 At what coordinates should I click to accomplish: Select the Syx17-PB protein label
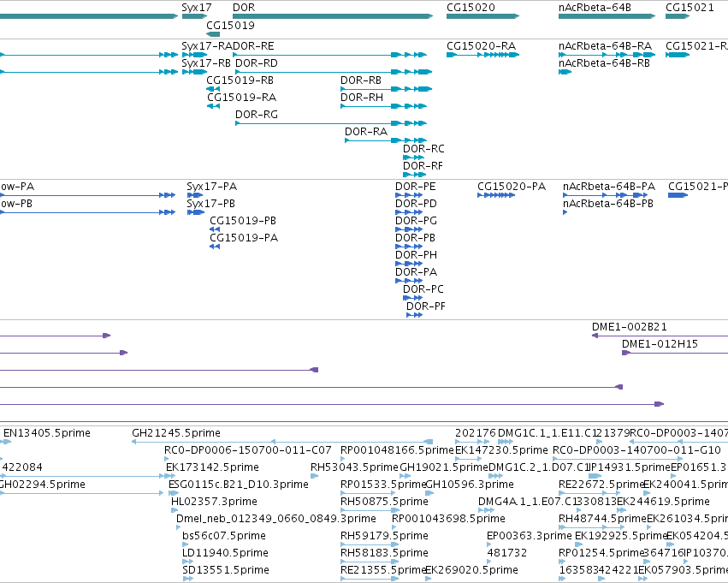coord(210,204)
